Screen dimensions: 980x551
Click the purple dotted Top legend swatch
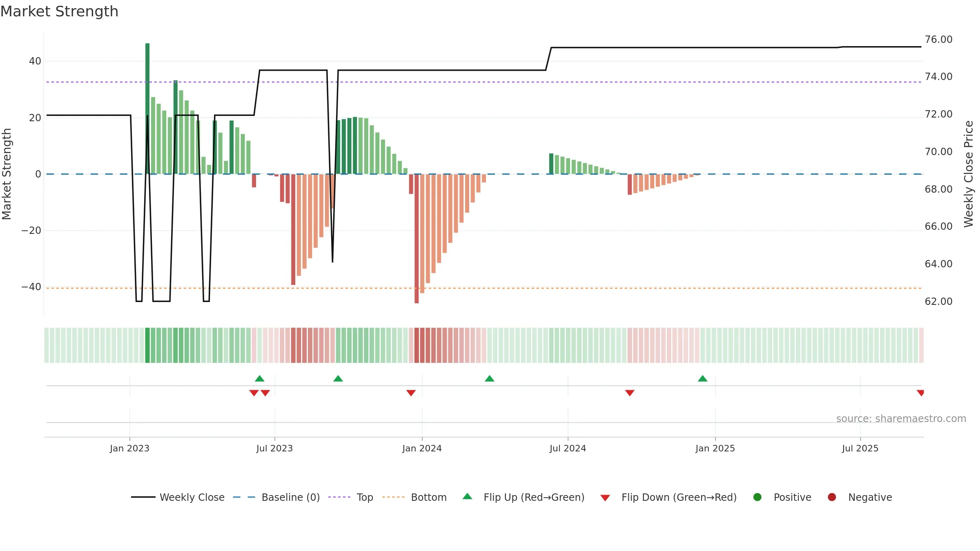coord(339,497)
